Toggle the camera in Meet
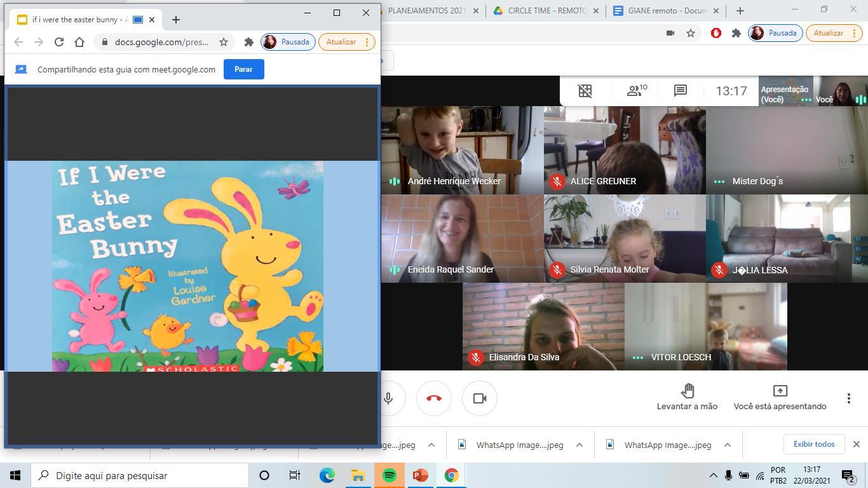This screenshot has width=868, height=488. tap(480, 398)
